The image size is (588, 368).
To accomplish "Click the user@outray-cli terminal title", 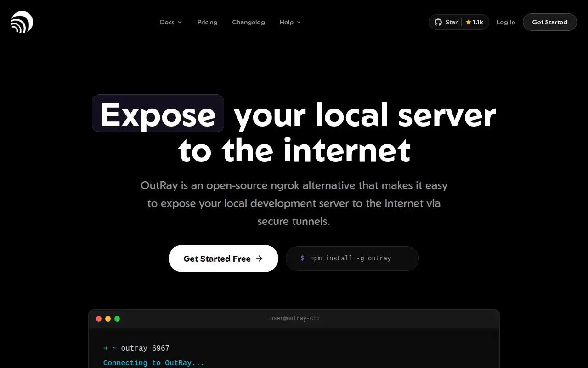I will (295, 318).
